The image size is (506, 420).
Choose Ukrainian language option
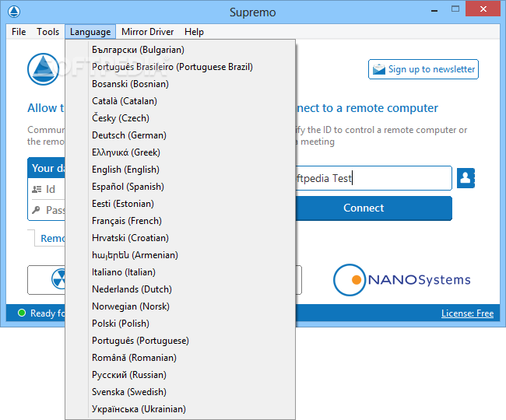pos(180,408)
